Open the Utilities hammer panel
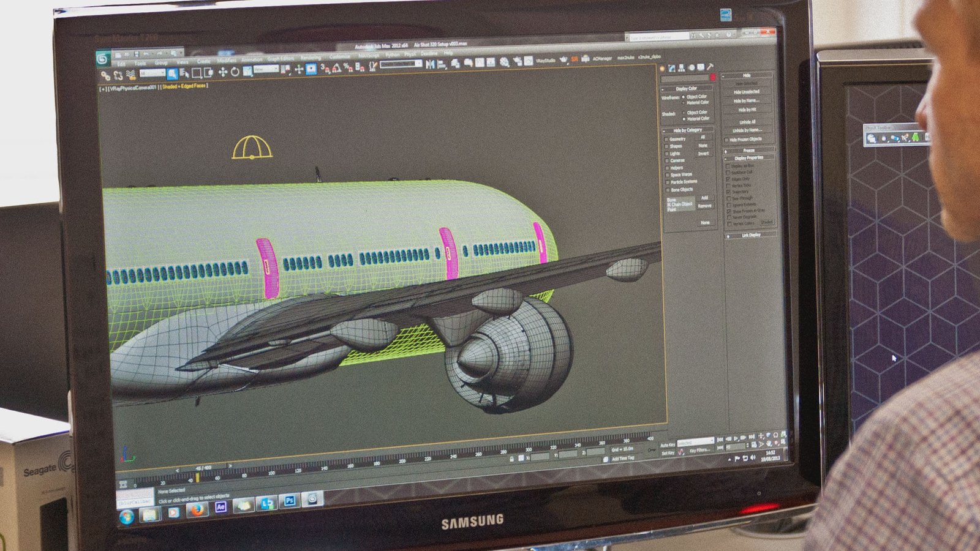This screenshot has height=551, width=980. (710, 67)
